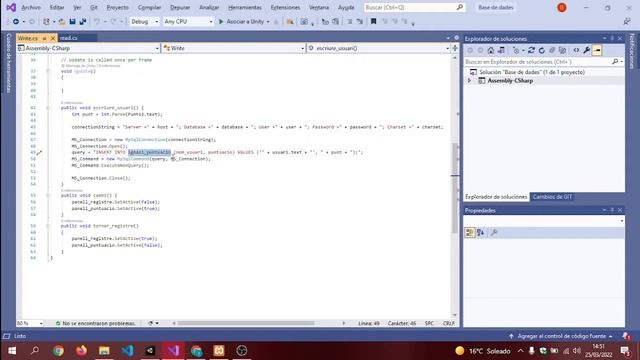
Task: Click the Save file icon in toolbar
Action: click(x=72, y=22)
